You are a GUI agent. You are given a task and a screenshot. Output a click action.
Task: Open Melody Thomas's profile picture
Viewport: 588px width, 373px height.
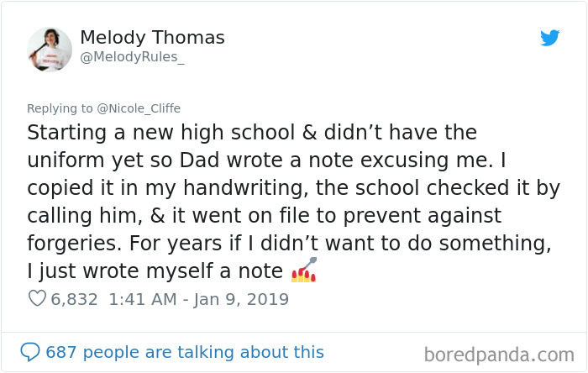pyautogui.click(x=50, y=49)
